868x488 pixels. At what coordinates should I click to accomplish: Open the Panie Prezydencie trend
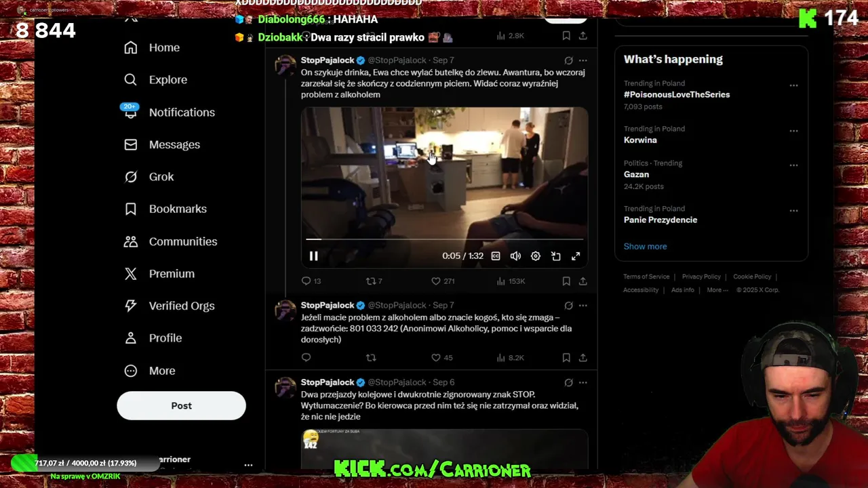(x=660, y=220)
